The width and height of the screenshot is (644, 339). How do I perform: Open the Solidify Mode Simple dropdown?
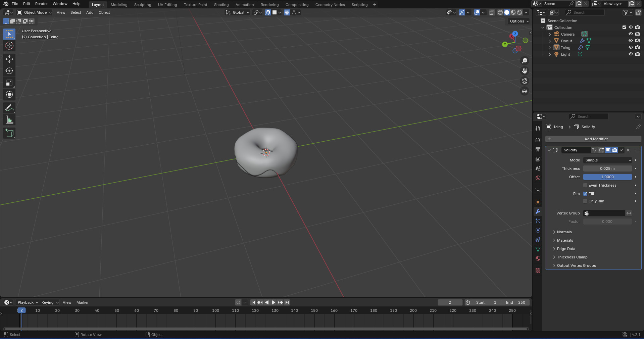coord(607,160)
